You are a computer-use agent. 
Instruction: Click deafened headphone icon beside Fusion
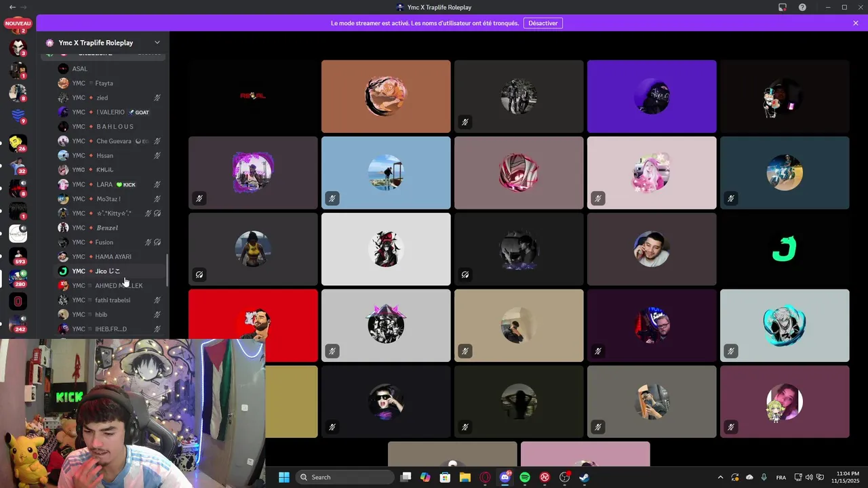tap(157, 242)
